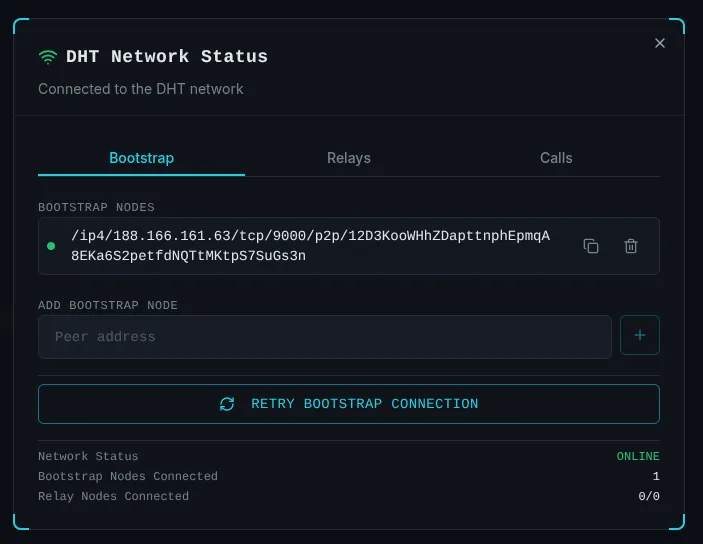Screen dimensions: 703x544
Task: Click the green node status dot
Action: (x=51, y=246)
